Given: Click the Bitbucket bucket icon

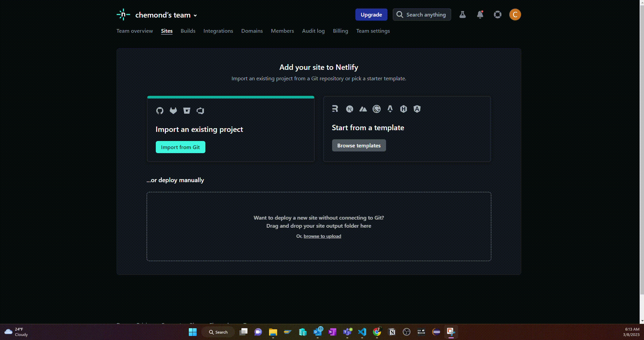Looking at the screenshot, I should (187, 111).
